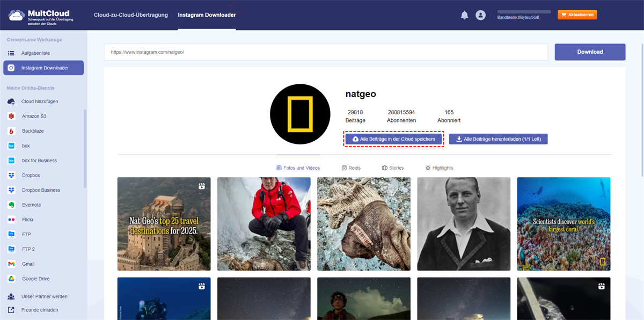Select the Instagram Downloader top tab
This screenshot has width=644, height=320.
click(x=207, y=15)
